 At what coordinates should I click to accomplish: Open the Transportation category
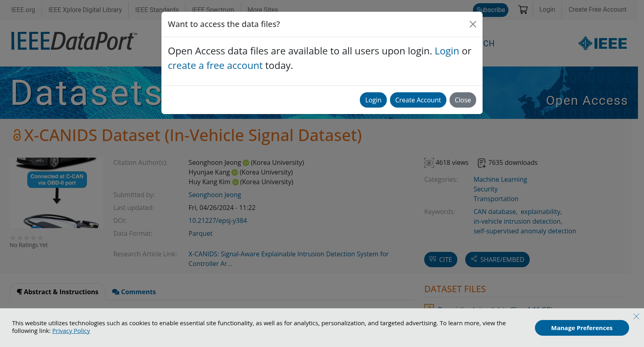pyautogui.click(x=496, y=199)
